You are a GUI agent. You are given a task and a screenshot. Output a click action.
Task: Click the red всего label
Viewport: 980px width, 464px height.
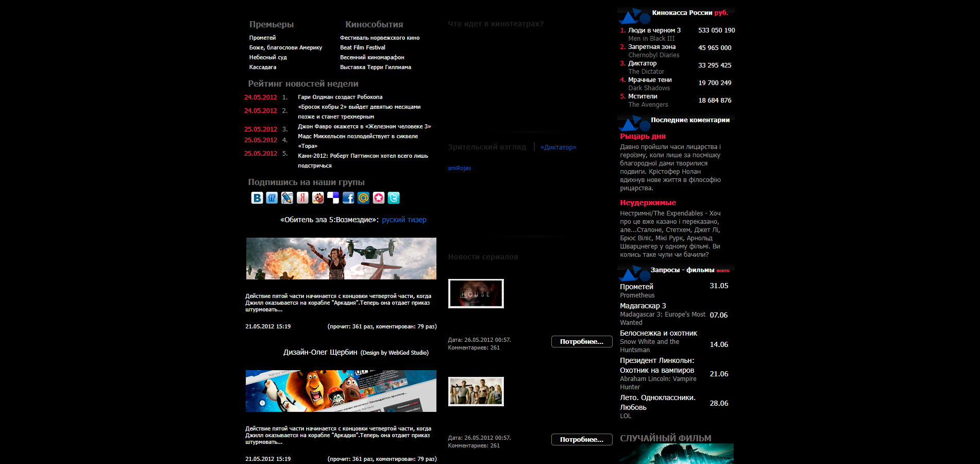[x=723, y=271]
